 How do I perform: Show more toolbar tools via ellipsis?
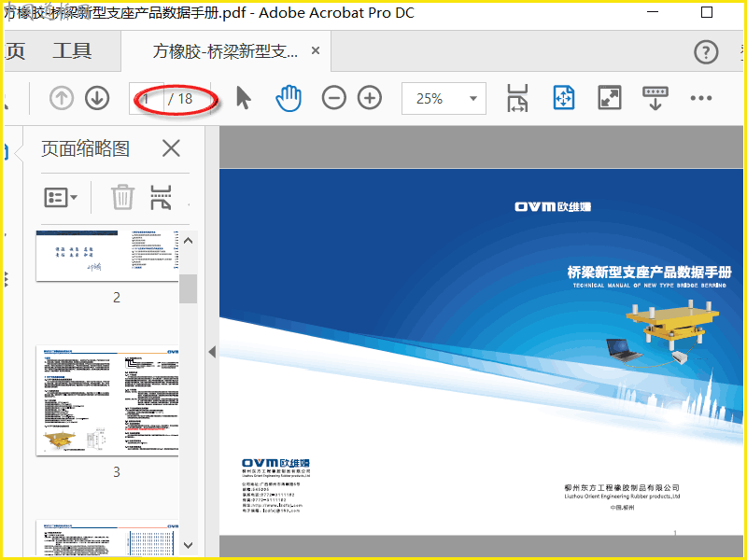701,98
